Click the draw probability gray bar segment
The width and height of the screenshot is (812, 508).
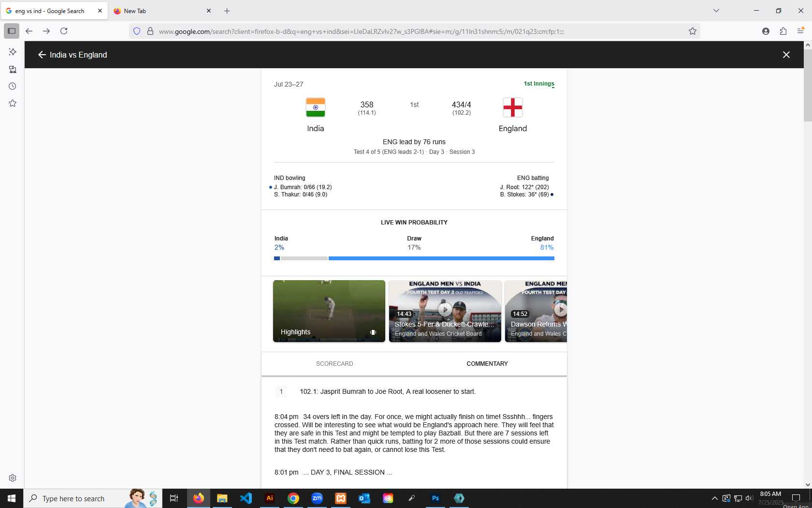tap(304, 258)
